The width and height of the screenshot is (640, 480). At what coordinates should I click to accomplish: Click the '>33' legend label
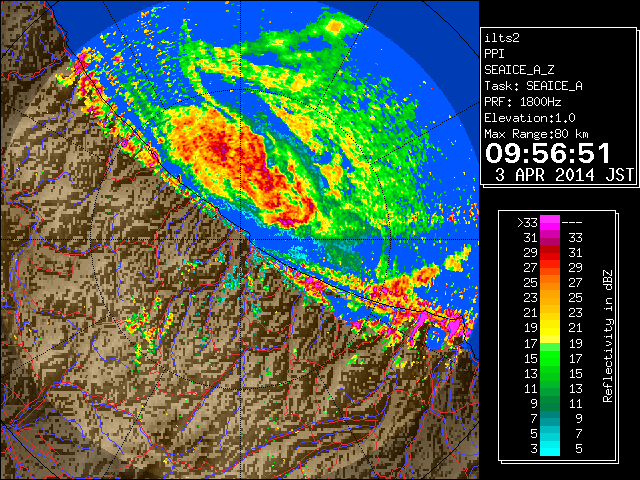(527, 223)
